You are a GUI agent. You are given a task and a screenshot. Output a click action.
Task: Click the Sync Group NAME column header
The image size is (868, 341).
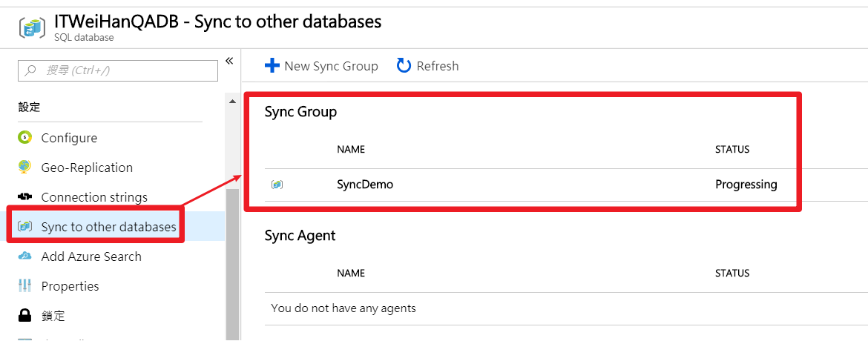click(351, 150)
